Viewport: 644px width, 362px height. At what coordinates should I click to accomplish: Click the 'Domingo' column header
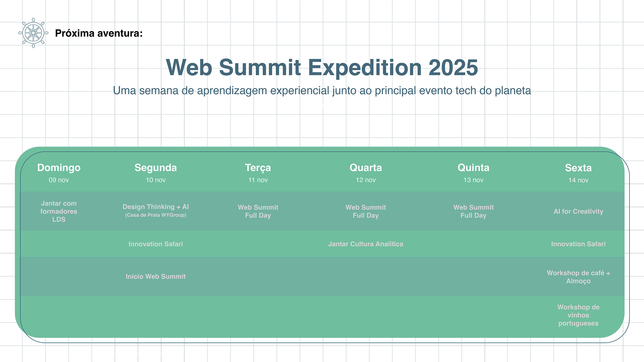pyautogui.click(x=59, y=168)
